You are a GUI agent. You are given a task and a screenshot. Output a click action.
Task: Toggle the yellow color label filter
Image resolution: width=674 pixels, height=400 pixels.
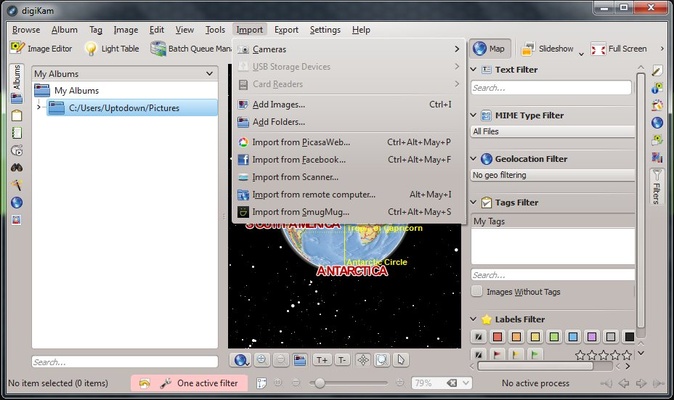[x=535, y=337]
